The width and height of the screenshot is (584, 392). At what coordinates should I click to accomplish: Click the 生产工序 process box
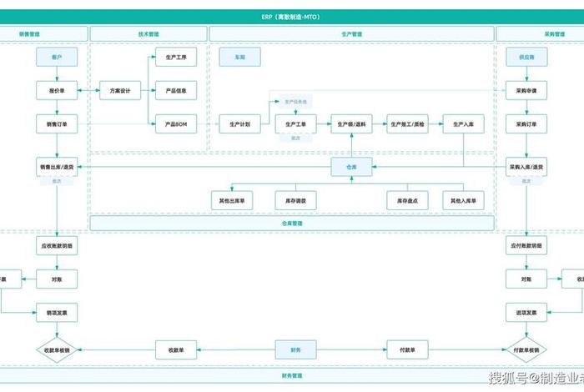pyautogui.click(x=176, y=58)
